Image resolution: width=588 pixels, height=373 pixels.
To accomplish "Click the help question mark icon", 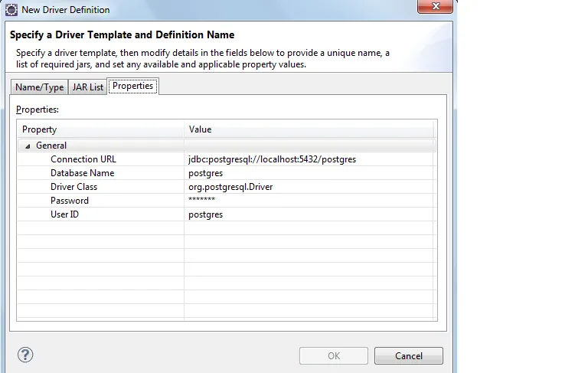I will pyautogui.click(x=25, y=355).
